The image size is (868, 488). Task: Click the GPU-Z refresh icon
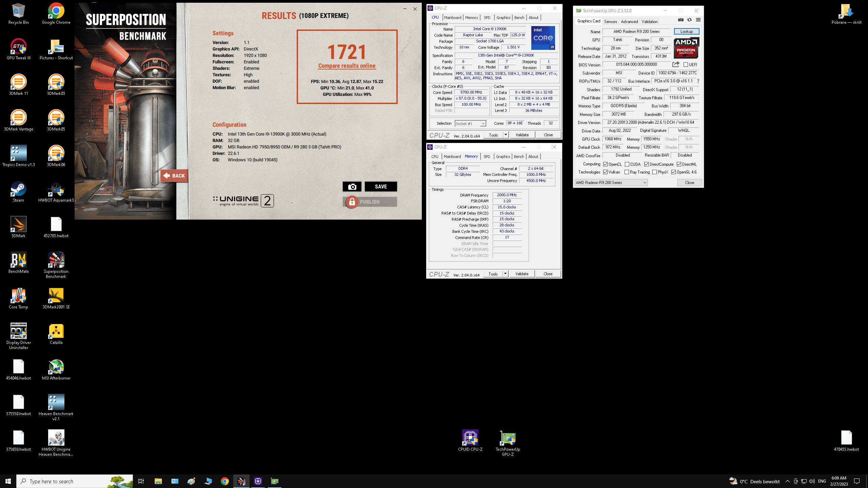pyautogui.click(x=689, y=20)
